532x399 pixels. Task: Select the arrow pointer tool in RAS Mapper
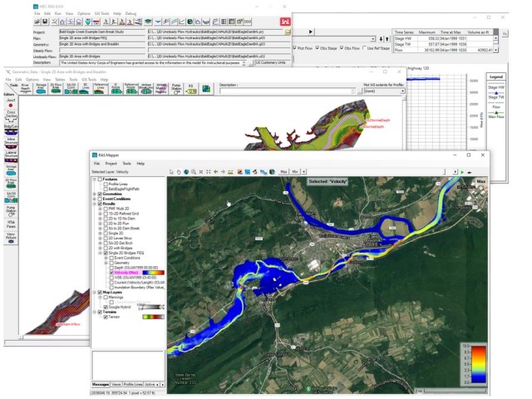[x=171, y=172]
